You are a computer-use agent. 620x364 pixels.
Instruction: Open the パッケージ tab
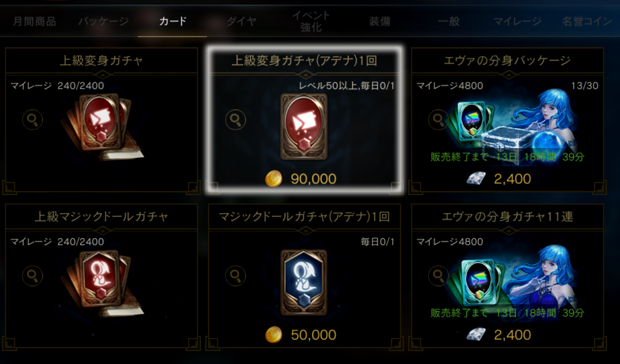[104, 21]
